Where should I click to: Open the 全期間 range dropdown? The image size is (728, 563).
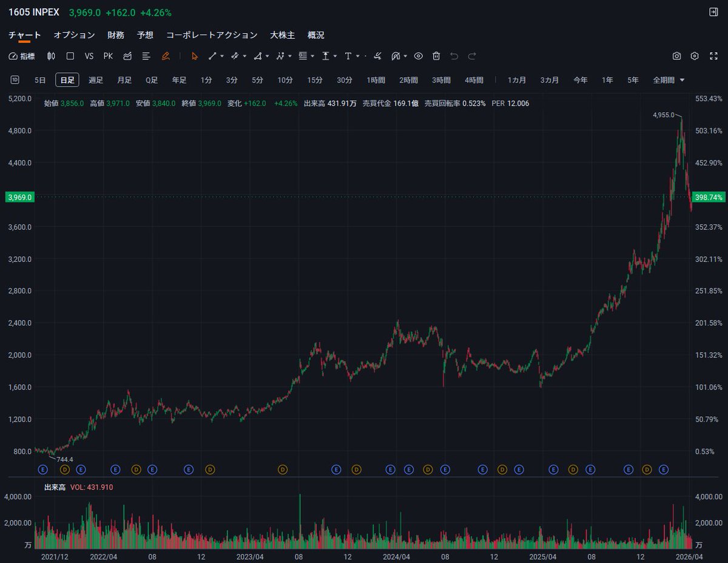click(669, 80)
